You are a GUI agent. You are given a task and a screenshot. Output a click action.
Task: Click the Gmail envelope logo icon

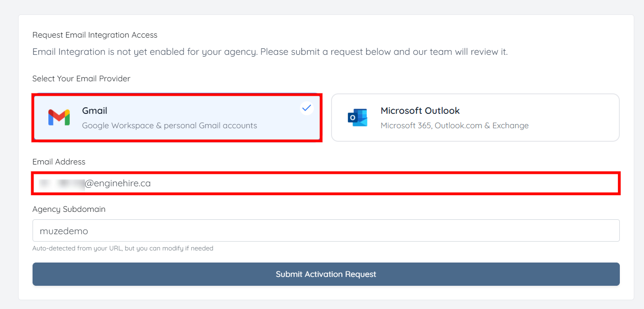point(59,118)
